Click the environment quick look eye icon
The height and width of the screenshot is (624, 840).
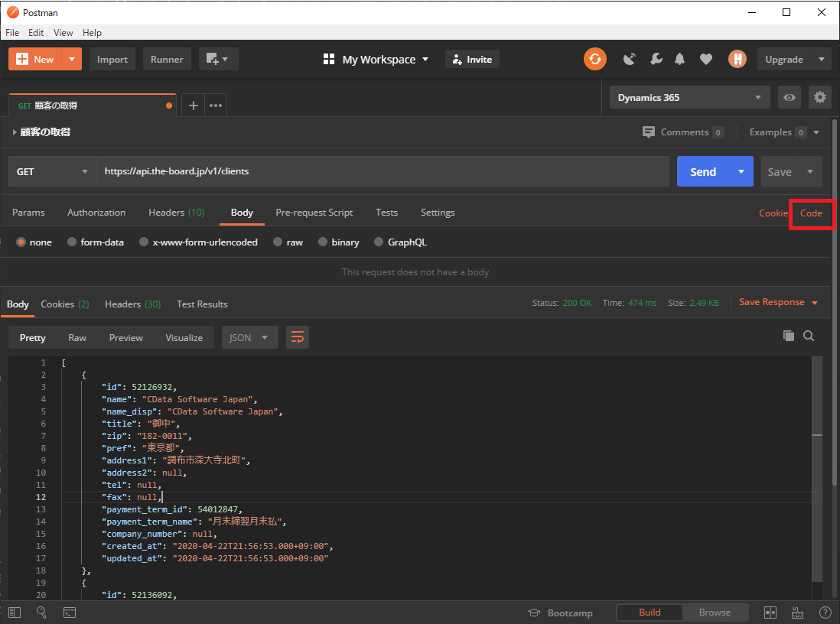(x=790, y=97)
